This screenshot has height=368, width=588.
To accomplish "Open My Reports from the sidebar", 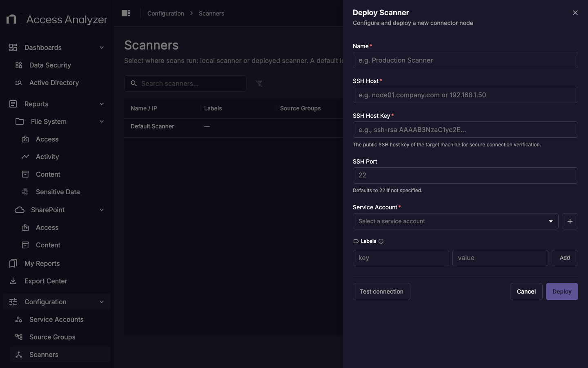I will (x=42, y=263).
